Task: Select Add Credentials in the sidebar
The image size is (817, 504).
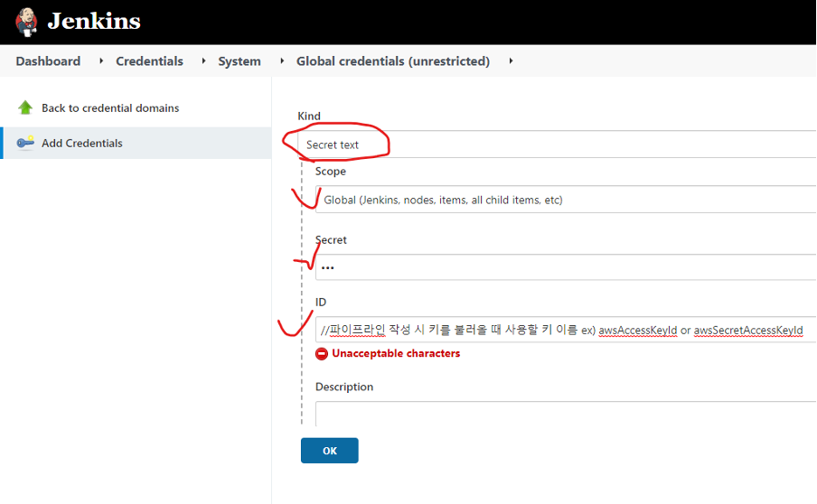Action: [137, 143]
